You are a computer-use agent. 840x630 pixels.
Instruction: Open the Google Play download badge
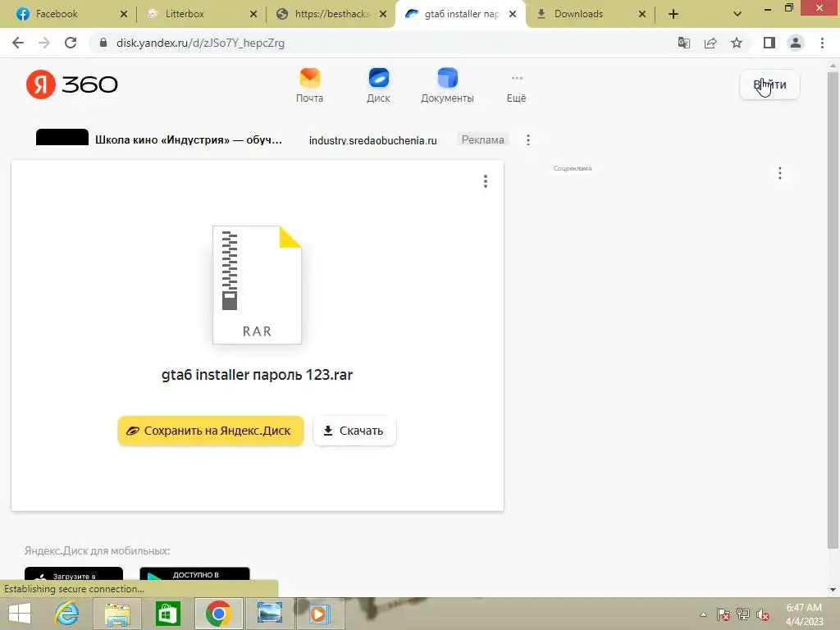[x=194, y=574]
